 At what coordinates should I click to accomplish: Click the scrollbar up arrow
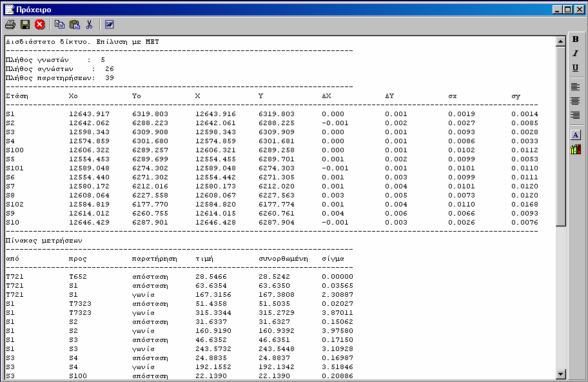(x=561, y=41)
